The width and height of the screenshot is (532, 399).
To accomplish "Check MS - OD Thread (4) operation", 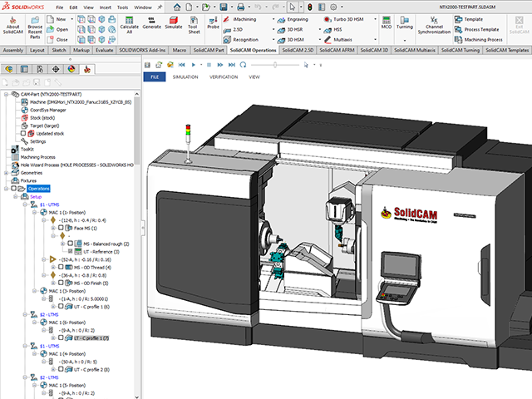I will [61, 267].
